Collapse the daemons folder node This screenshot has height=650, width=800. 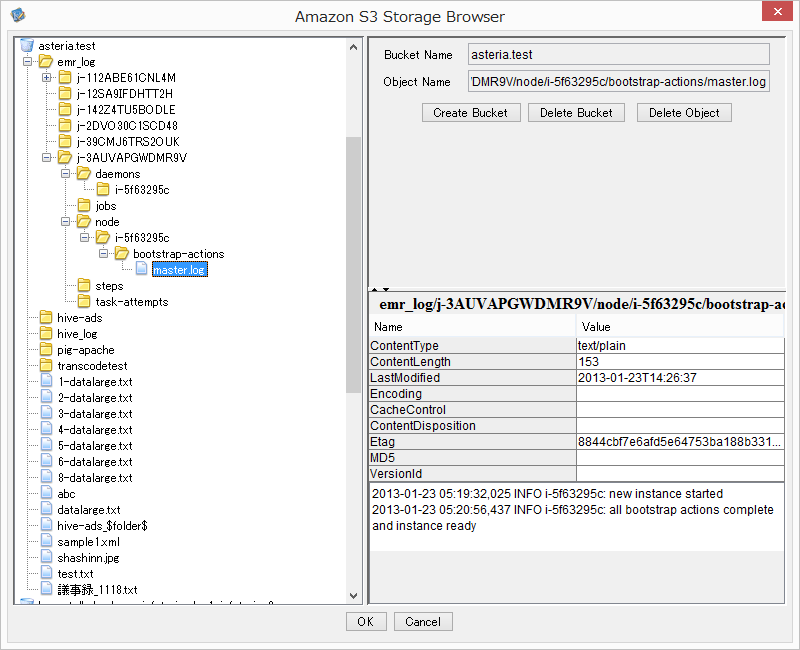click(x=65, y=174)
